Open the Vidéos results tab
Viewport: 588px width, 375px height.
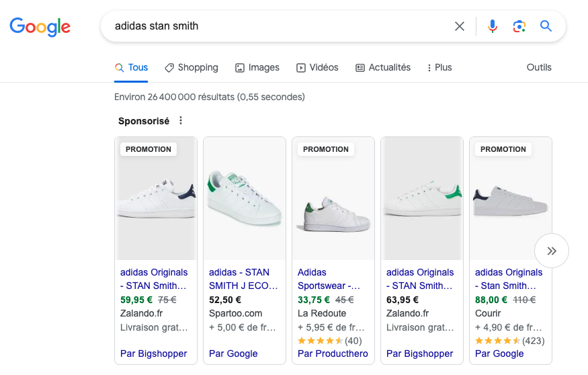317,67
